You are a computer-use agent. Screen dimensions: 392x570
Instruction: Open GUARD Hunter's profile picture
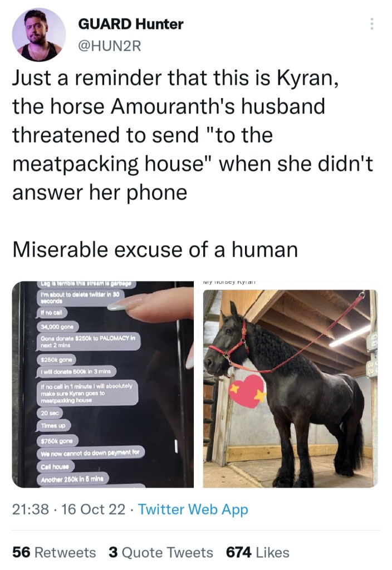pos(39,35)
